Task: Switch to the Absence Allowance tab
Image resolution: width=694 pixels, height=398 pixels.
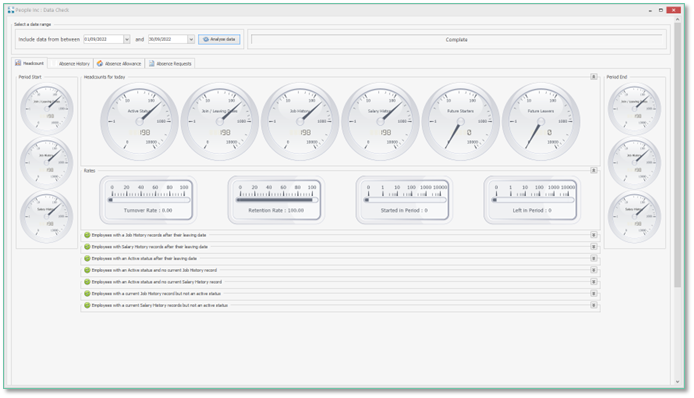Action: point(119,64)
